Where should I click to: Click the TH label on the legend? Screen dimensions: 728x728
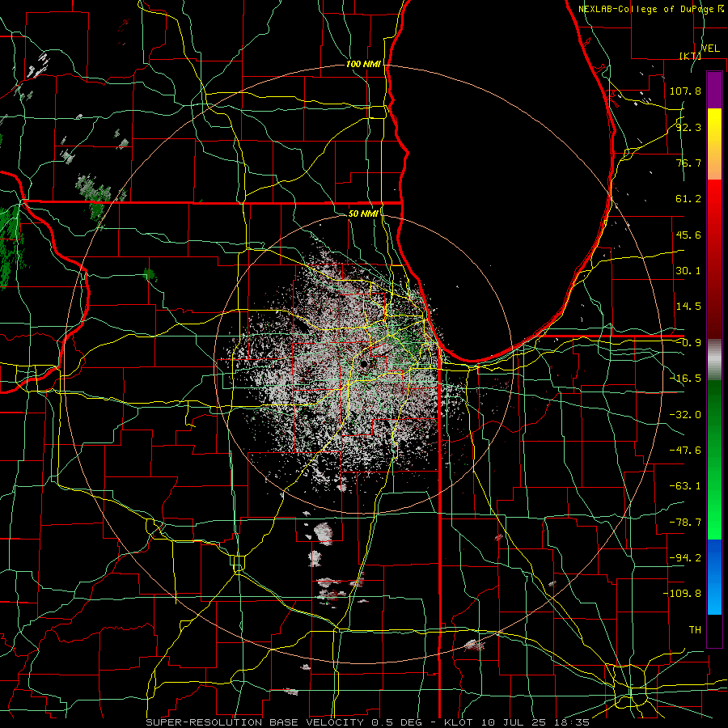pos(695,629)
